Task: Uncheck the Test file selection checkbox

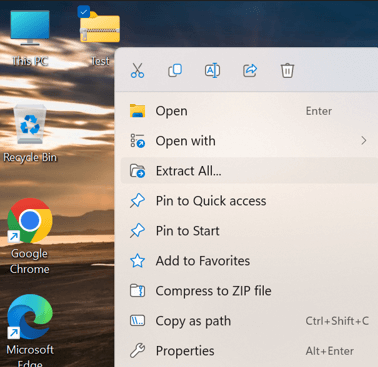Action: point(83,12)
